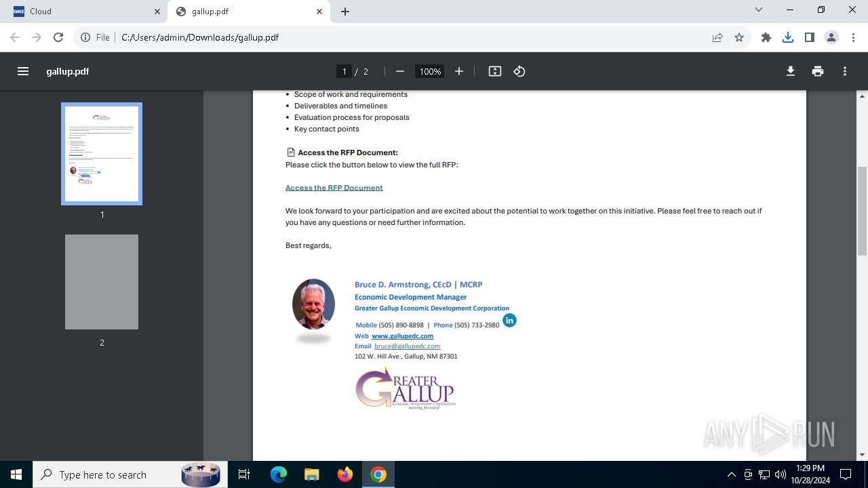The height and width of the screenshot is (488, 868).
Task: Open the Chrome downloads icon
Action: [x=788, y=37]
